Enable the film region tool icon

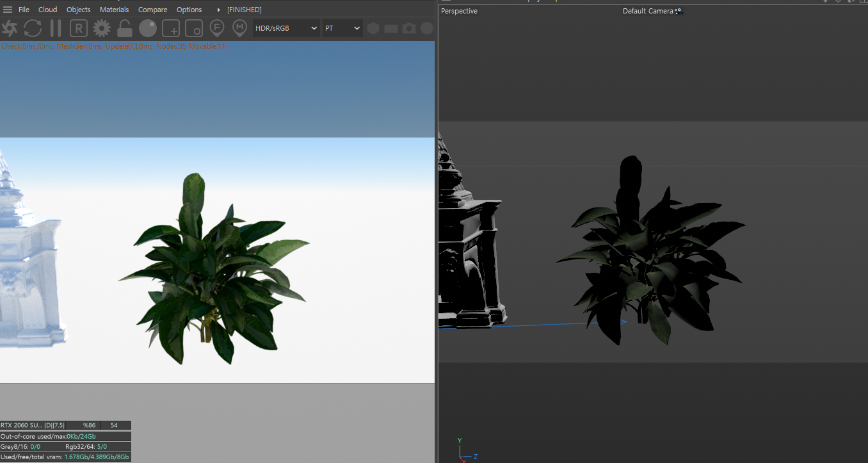pyautogui.click(x=194, y=28)
